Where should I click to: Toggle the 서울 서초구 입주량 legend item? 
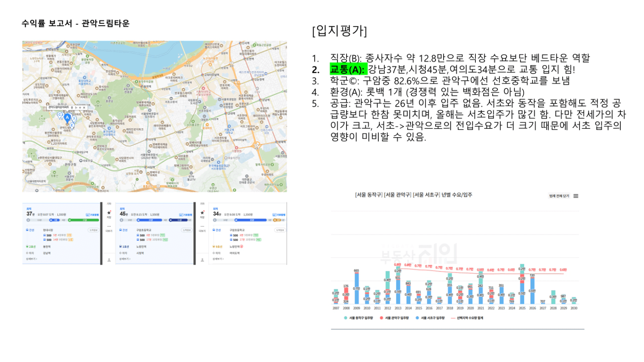pyautogui.click(x=430, y=318)
